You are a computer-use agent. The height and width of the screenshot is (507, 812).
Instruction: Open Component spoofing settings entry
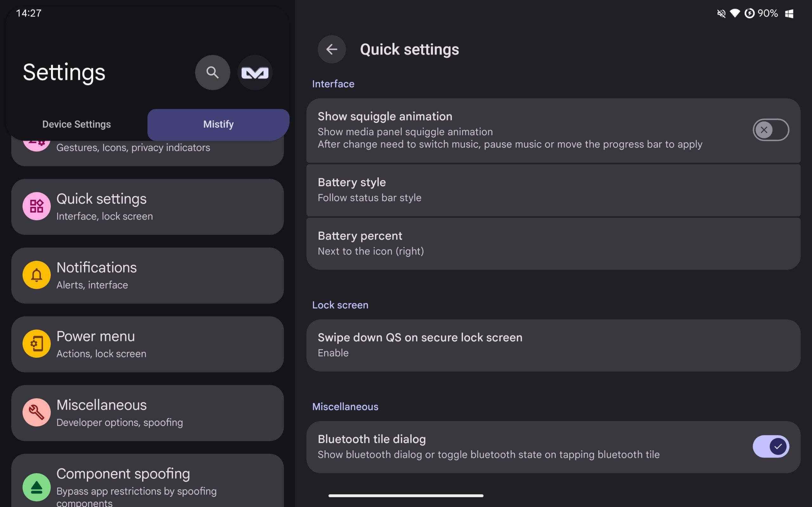pos(147,480)
